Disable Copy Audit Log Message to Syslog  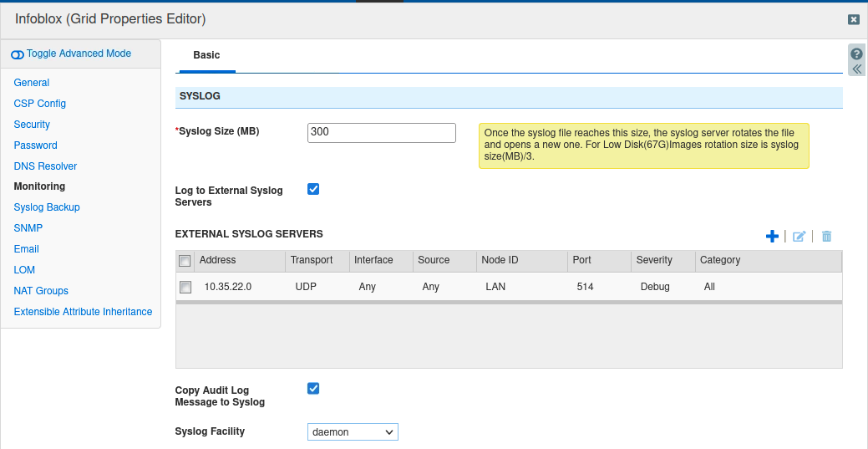(x=313, y=388)
